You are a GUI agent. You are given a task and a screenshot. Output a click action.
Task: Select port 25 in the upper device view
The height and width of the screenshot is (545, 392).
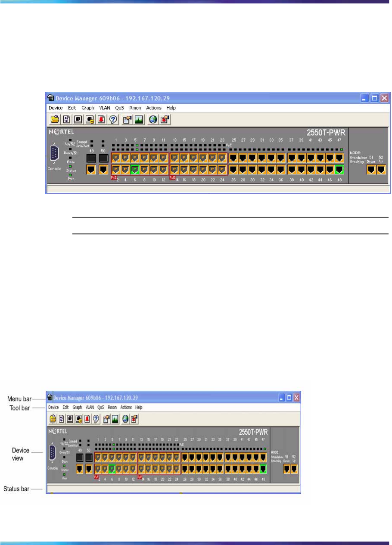point(233,158)
